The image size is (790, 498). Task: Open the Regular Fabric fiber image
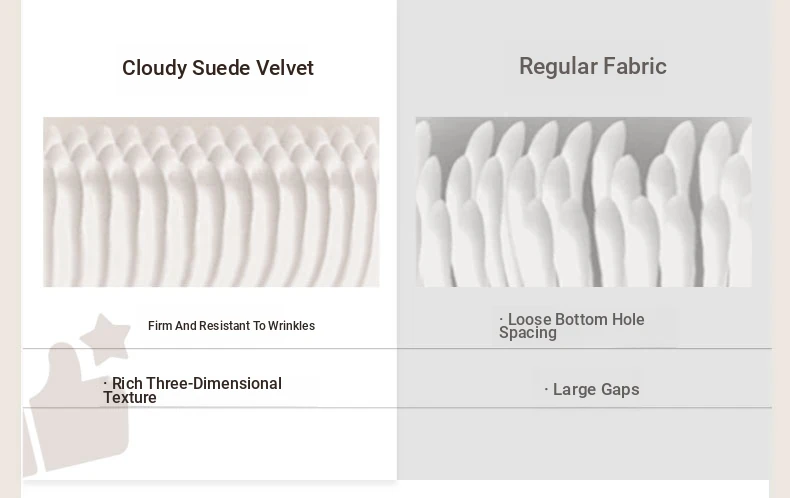(x=583, y=202)
